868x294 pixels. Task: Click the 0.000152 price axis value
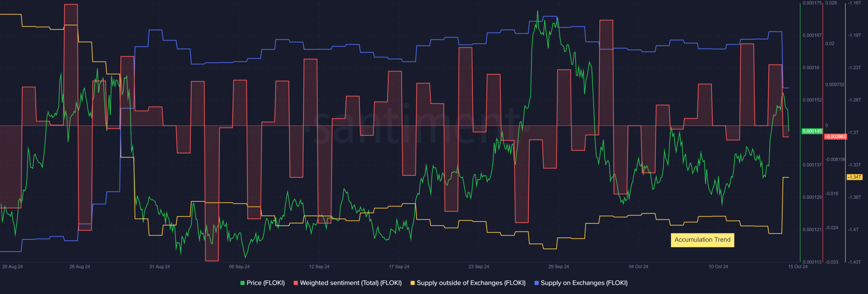[812, 100]
